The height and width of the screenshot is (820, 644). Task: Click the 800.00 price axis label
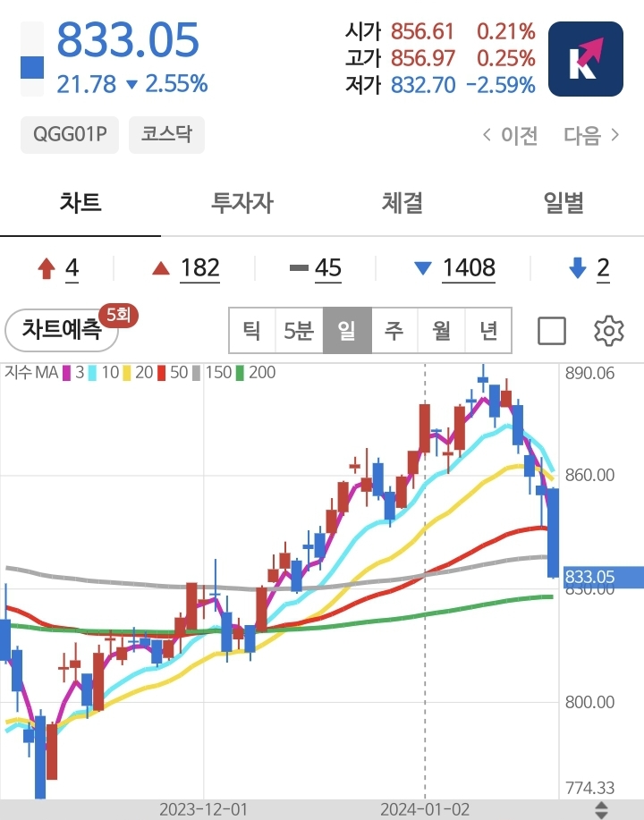click(x=589, y=702)
